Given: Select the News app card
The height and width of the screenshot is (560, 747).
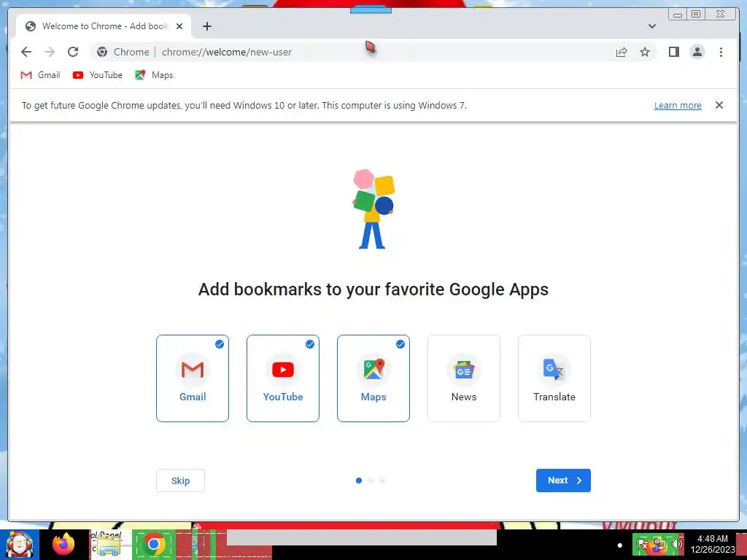Looking at the screenshot, I should click(x=464, y=378).
